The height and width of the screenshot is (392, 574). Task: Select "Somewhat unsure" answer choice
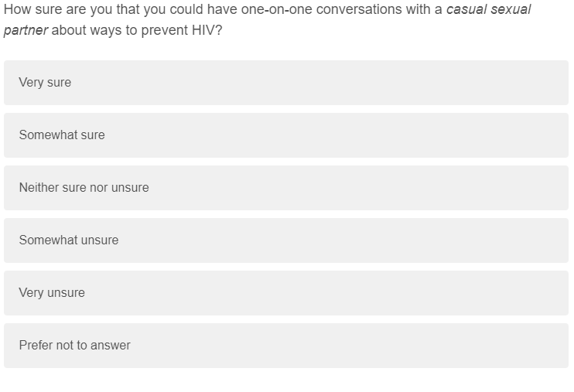[x=286, y=240]
